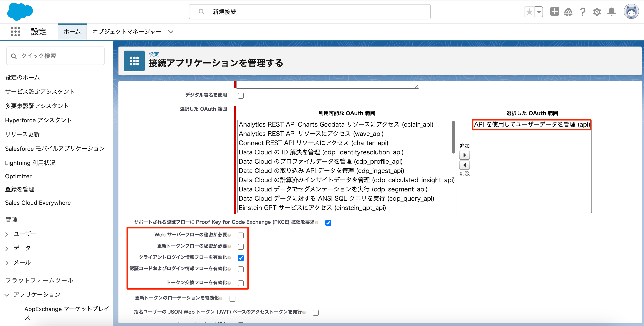Viewport: 644px width, 326px height.
Task: Open 設定のホーム in sidebar
Action: tap(23, 77)
